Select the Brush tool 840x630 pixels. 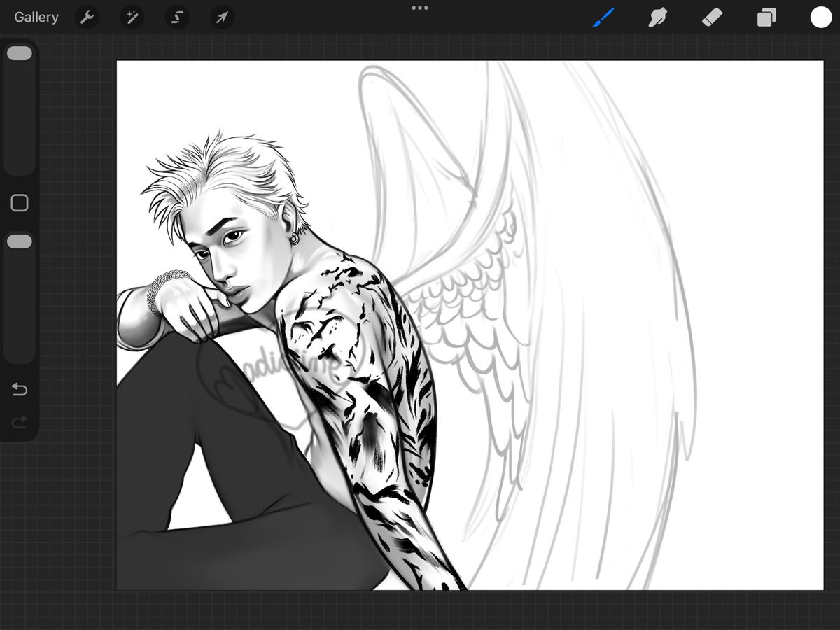point(603,17)
